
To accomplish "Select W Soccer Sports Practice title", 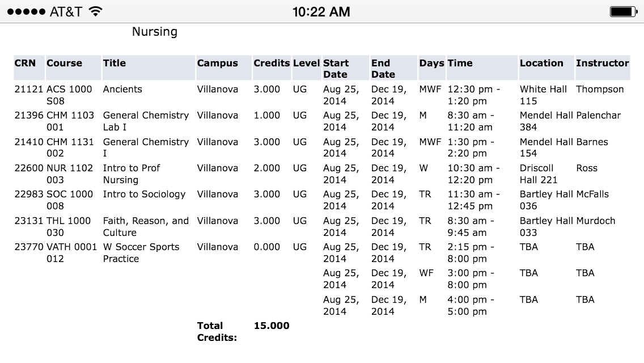I will point(141,252).
